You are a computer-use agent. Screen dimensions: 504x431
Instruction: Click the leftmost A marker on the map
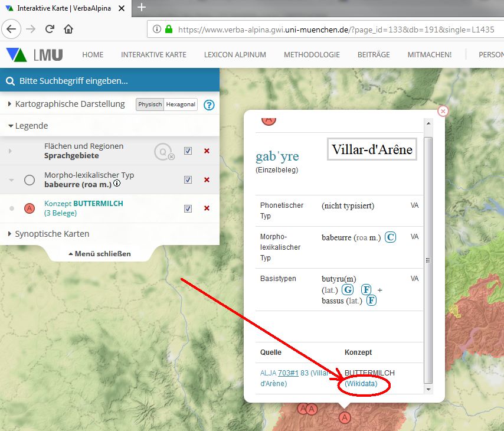tap(303, 409)
